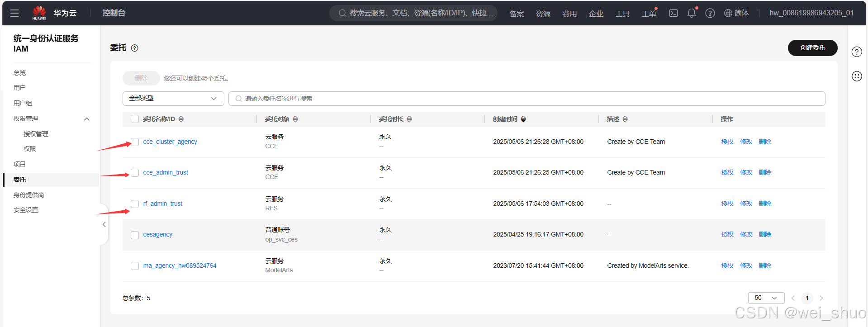
Task: Click 修改 for cce_admin_trust
Action: 746,172
